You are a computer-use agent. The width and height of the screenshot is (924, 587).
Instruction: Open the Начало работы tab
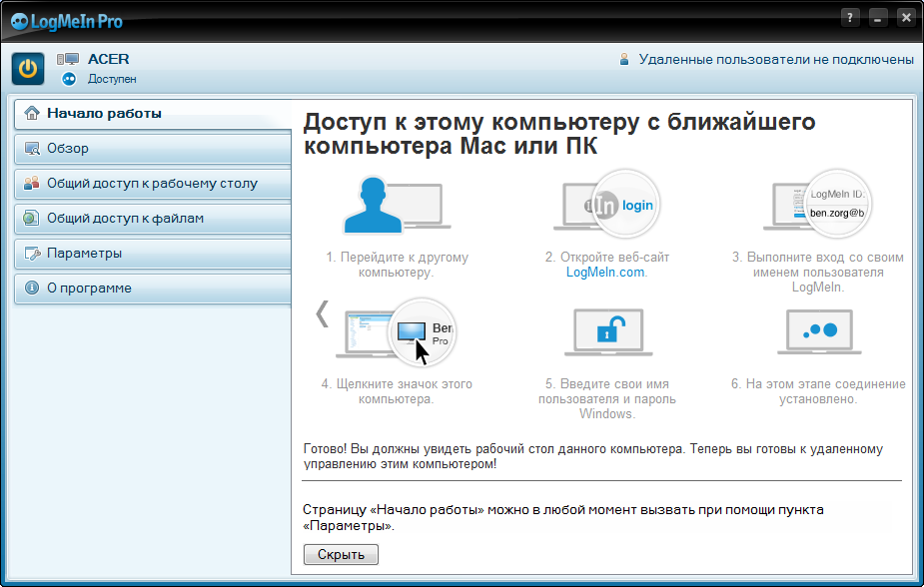coord(153,114)
